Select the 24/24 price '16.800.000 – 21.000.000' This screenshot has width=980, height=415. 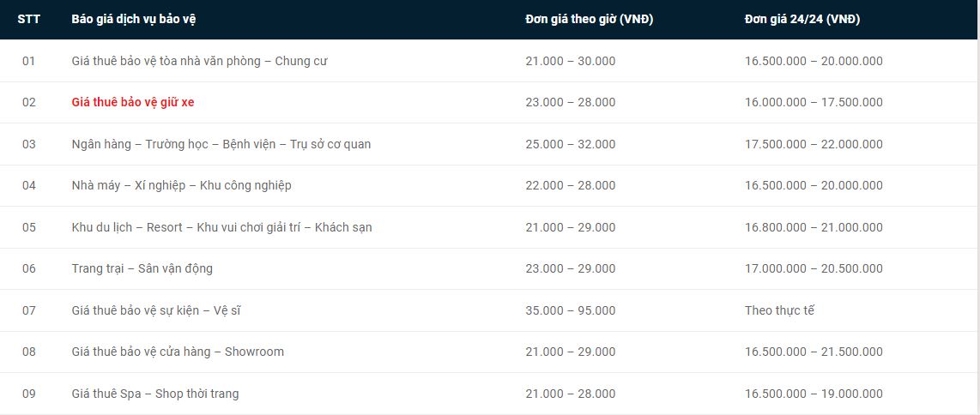pyautogui.click(x=813, y=227)
